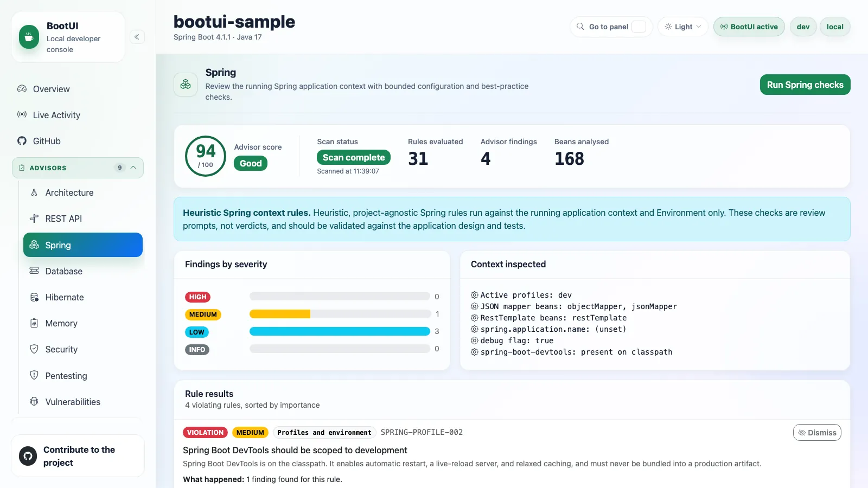This screenshot has width=868, height=488.
Task: Click the local pill in the header
Action: click(835, 27)
